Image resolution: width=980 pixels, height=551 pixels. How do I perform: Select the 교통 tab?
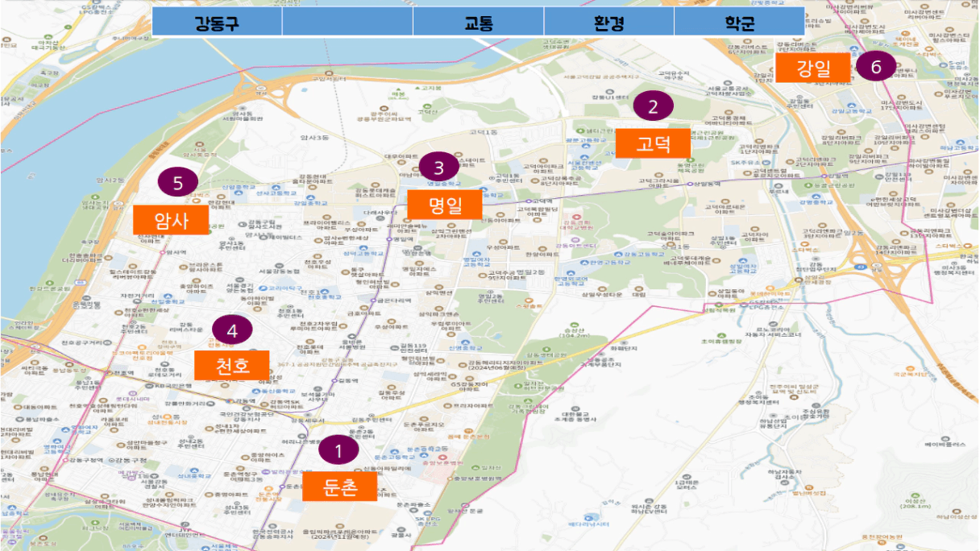[479, 22]
